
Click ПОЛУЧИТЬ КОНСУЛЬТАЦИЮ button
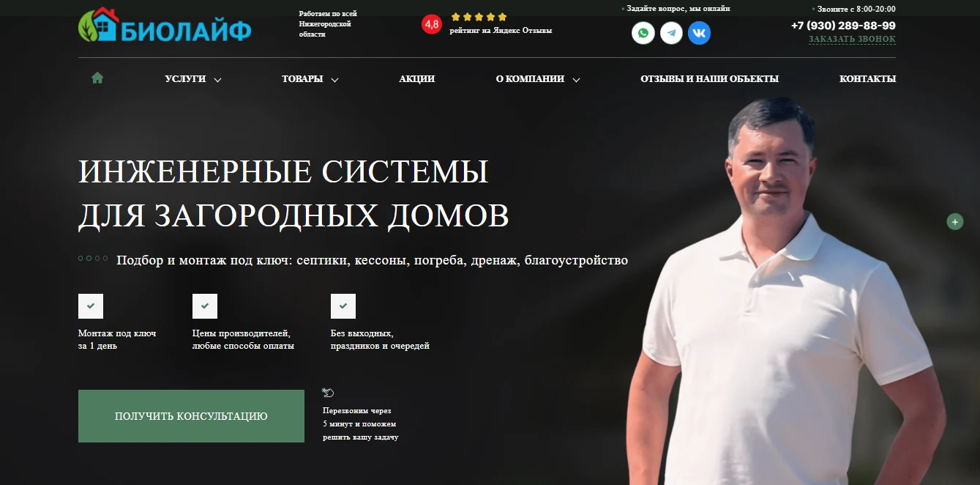[191, 416]
